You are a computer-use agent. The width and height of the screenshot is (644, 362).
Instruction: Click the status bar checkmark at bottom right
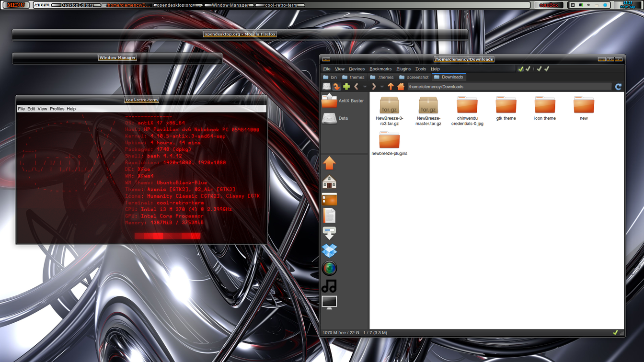click(x=615, y=332)
